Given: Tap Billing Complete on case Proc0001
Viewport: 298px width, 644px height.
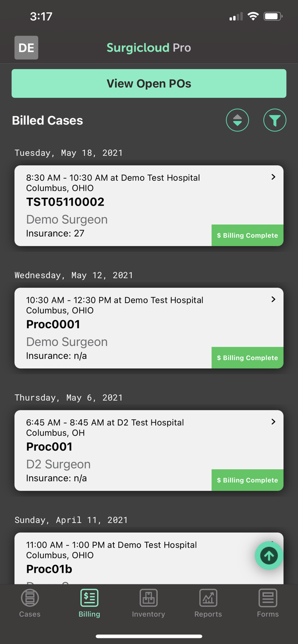Looking at the screenshot, I should coord(247,358).
